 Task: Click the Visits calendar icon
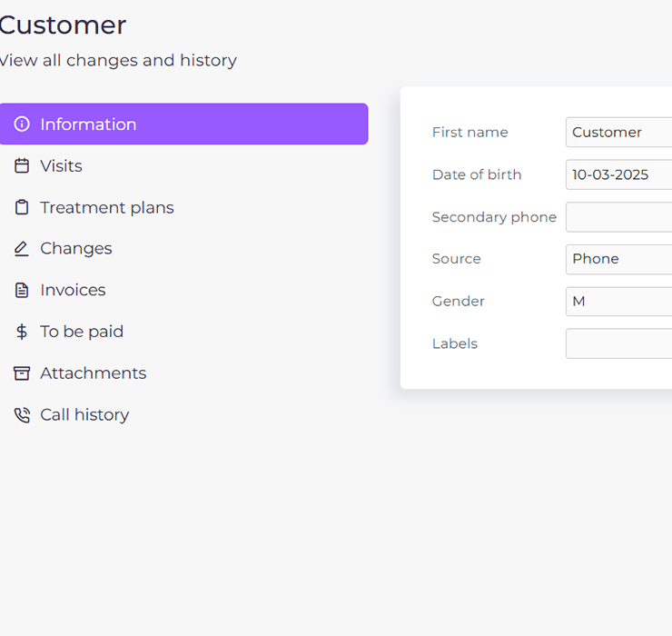[x=22, y=165]
